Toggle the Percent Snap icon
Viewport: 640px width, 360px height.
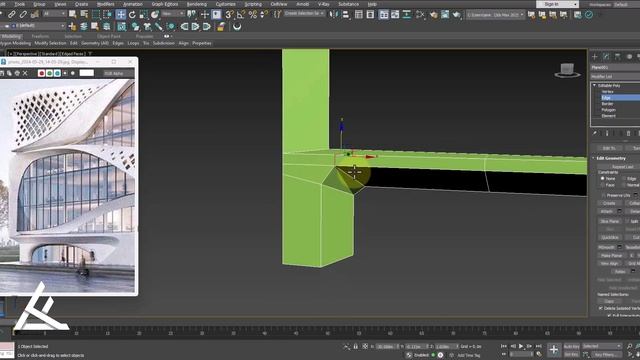point(253,15)
